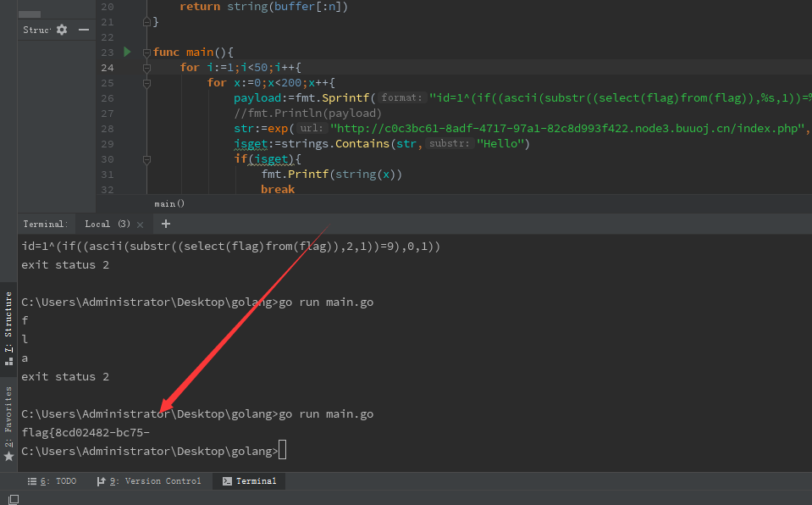Click the "Hello" string on line 29

tap(500, 143)
